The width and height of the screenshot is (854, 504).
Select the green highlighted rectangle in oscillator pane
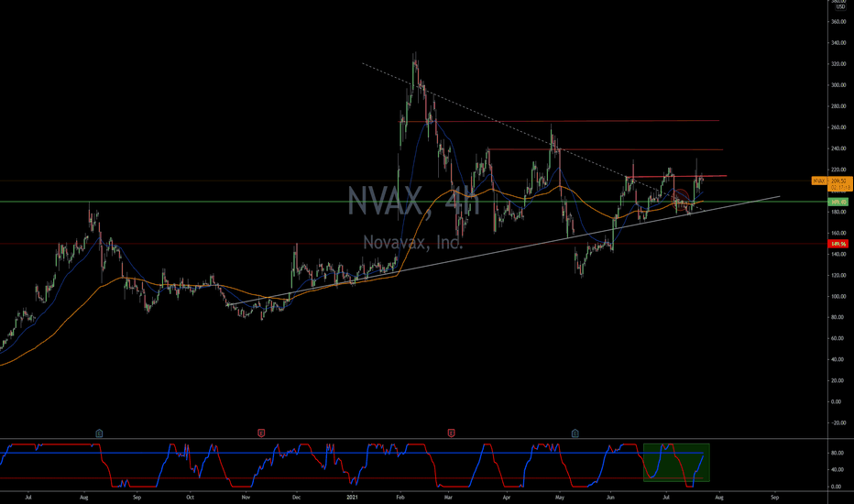coord(676,463)
